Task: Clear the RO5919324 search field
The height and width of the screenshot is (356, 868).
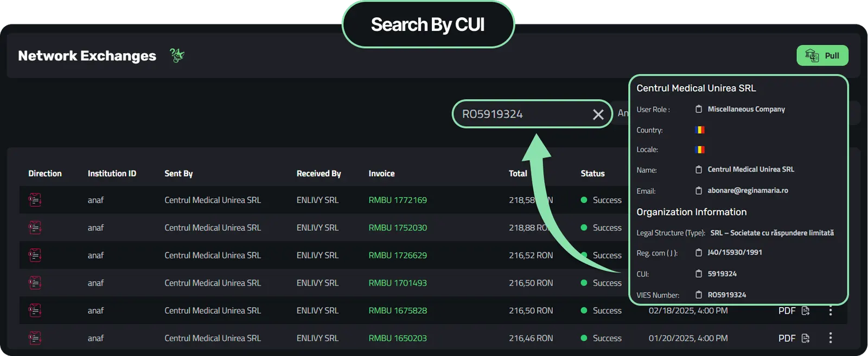Action: coord(598,114)
